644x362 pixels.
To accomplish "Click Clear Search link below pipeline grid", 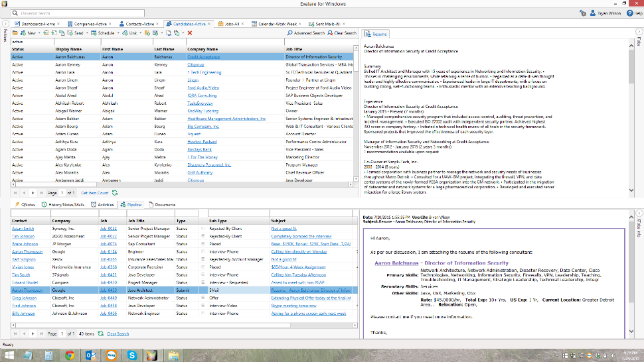I will 118,333.
